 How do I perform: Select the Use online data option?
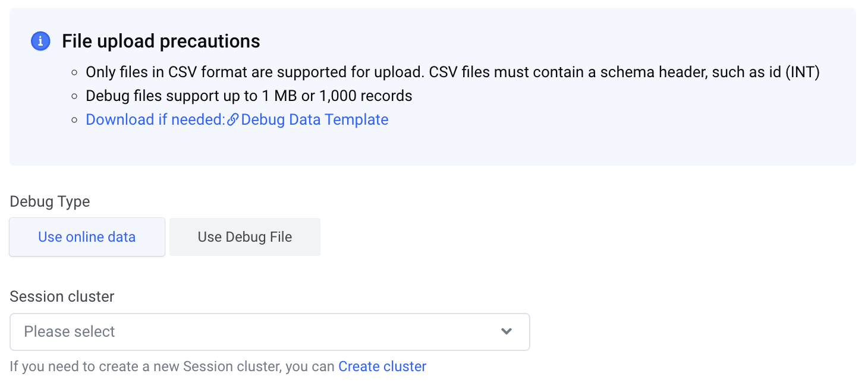pos(87,237)
